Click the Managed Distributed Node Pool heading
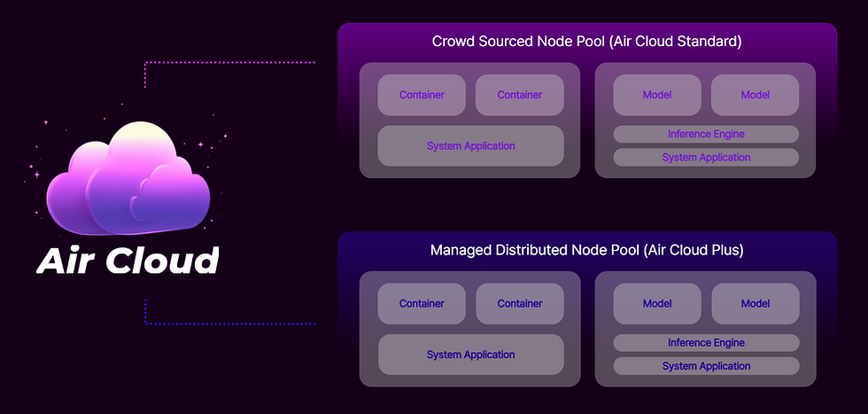This screenshot has height=414, width=868. (x=586, y=251)
